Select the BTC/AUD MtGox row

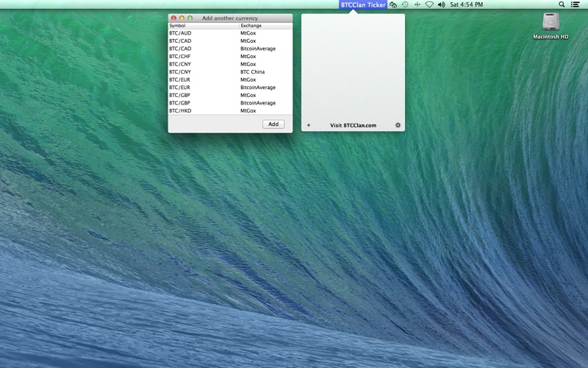(x=230, y=33)
